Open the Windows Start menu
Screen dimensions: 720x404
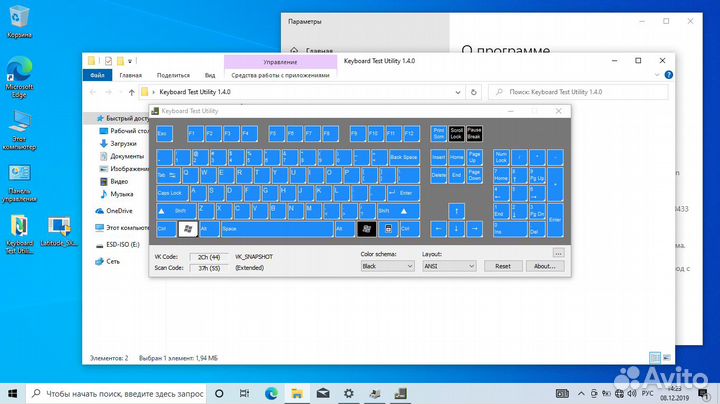coord(12,393)
